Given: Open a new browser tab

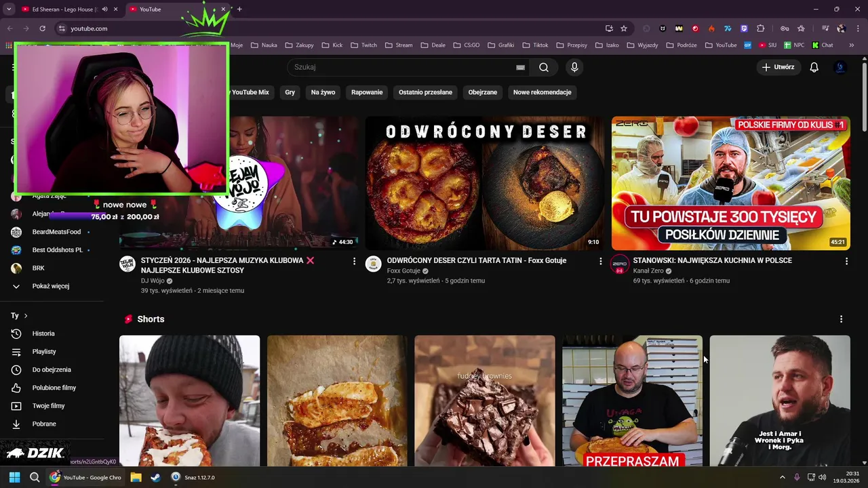Looking at the screenshot, I should click(x=239, y=9).
